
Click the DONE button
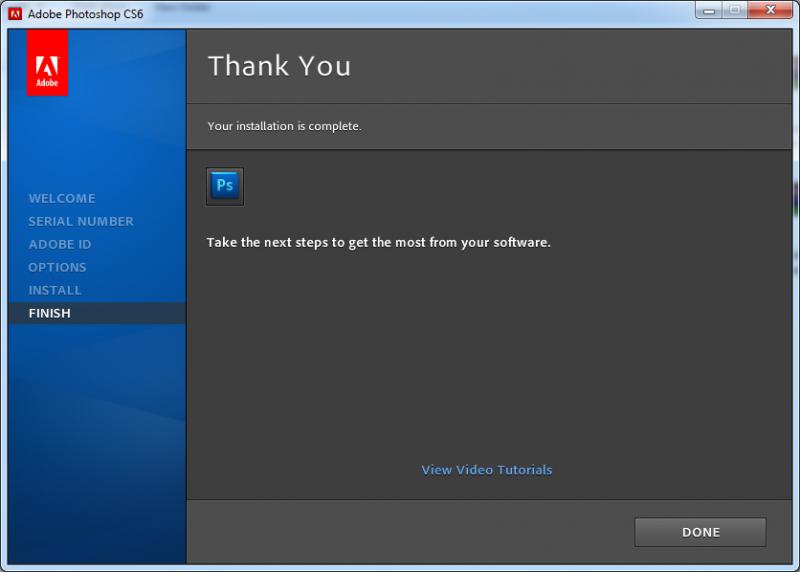(x=700, y=532)
